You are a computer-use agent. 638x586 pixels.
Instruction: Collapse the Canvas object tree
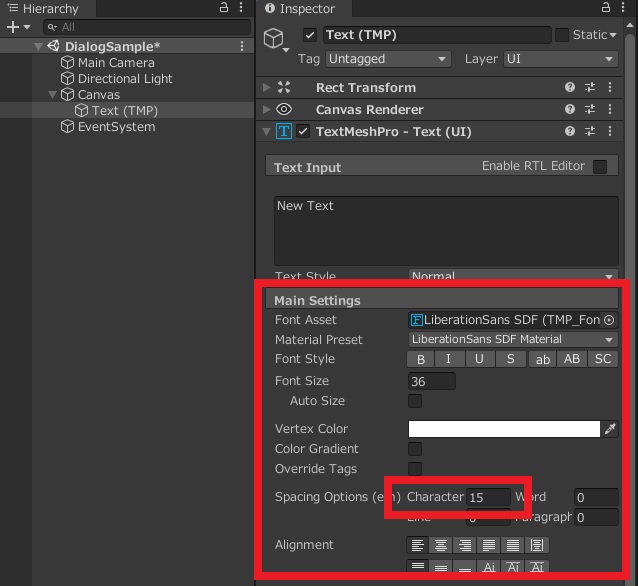point(52,95)
